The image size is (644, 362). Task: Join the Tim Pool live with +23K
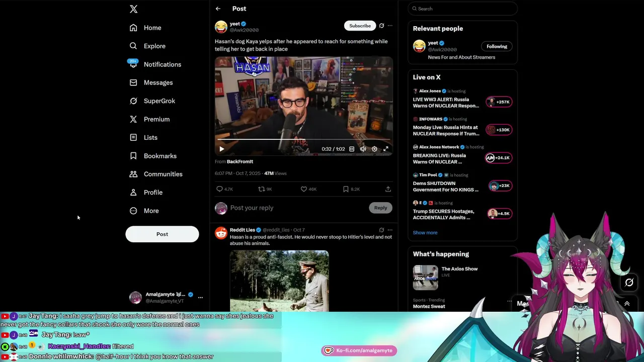click(500, 186)
